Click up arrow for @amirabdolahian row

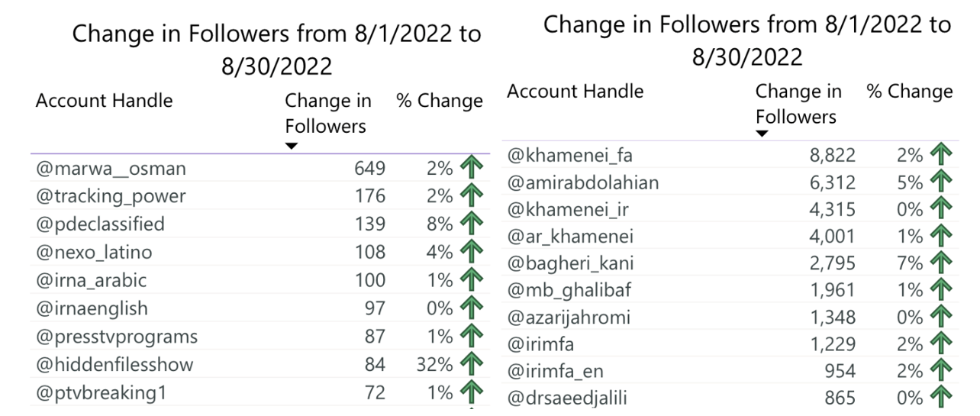943,183
